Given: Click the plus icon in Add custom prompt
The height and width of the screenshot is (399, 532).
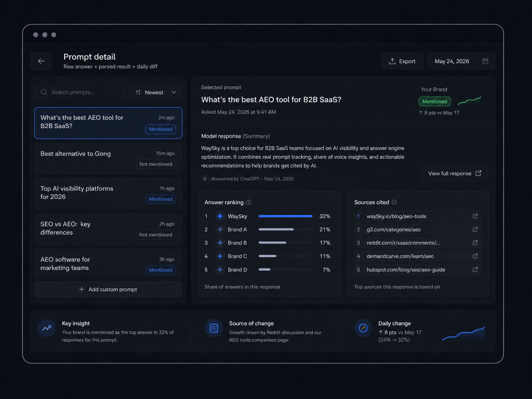Looking at the screenshot, I should click(x=82, y=289).
